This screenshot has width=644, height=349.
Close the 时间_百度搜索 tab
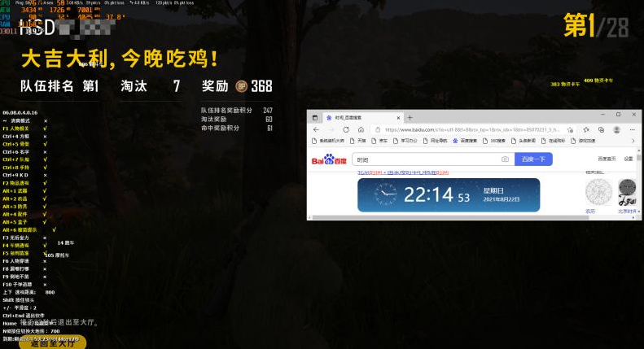(398, 118)
